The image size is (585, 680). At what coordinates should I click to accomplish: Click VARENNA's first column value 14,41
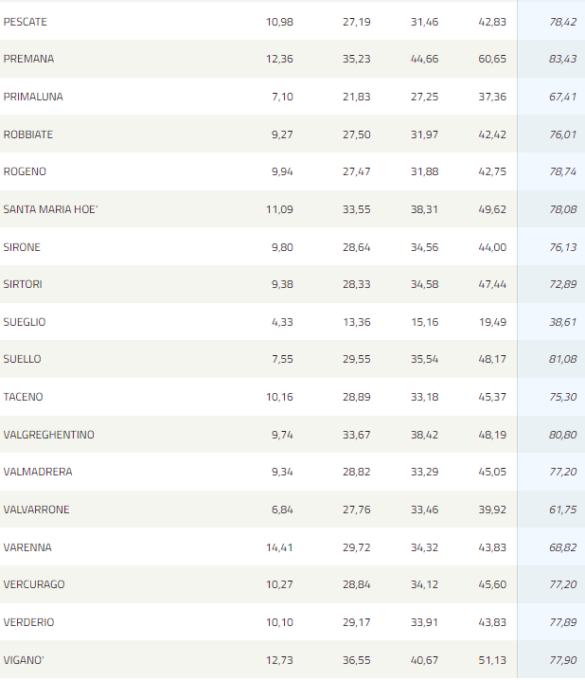point(280,547)
